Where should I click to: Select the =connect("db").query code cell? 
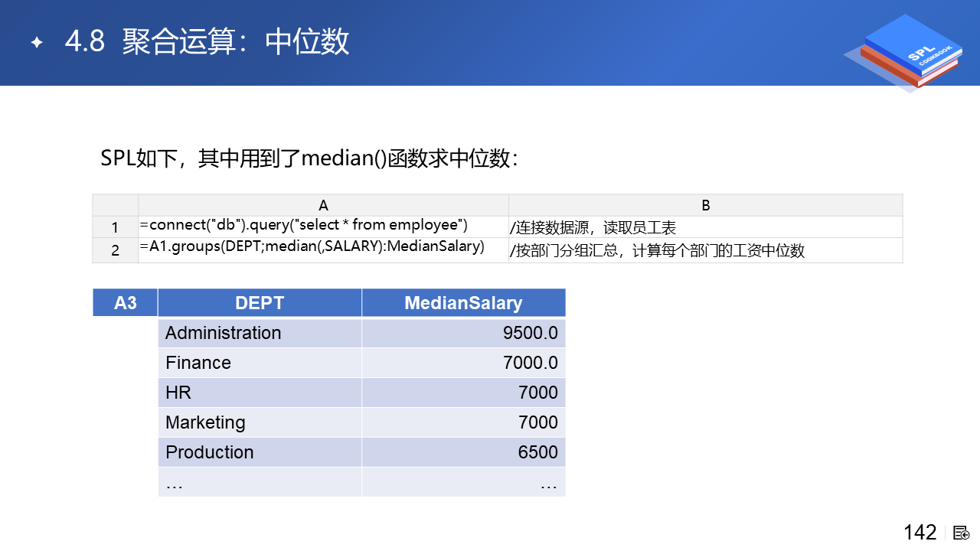323,227
